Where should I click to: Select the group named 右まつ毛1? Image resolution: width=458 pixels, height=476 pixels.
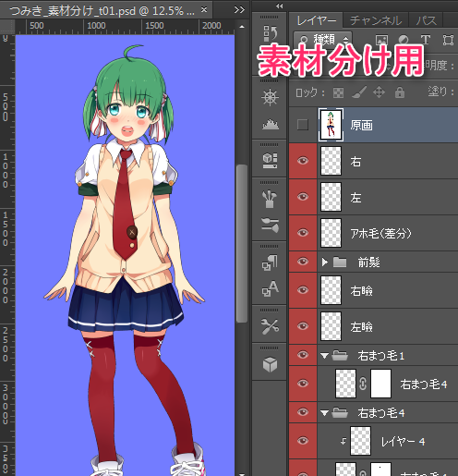point(380,356)
